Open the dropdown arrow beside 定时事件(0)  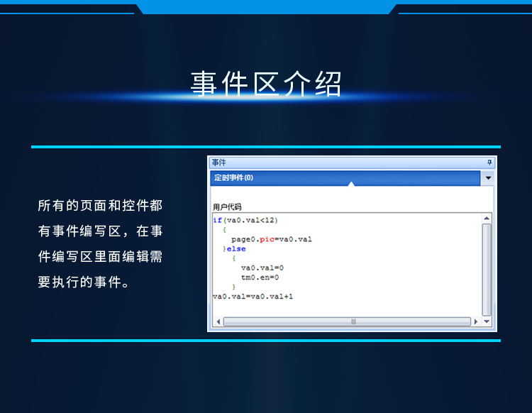(x=488, y=178)
